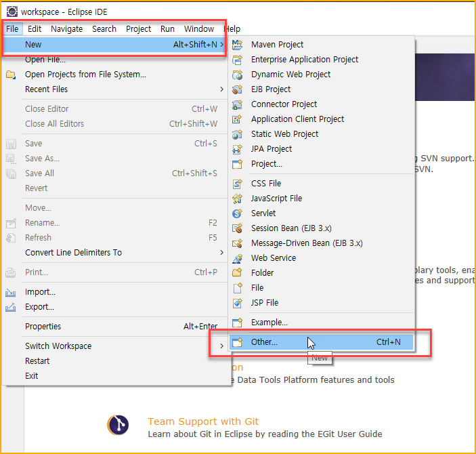Image resolution: width=476 pixels, height=454 pixels.
Task: Click the Message-Driven Bean icon
Action: pyautogui.click(x=237, y=243)
